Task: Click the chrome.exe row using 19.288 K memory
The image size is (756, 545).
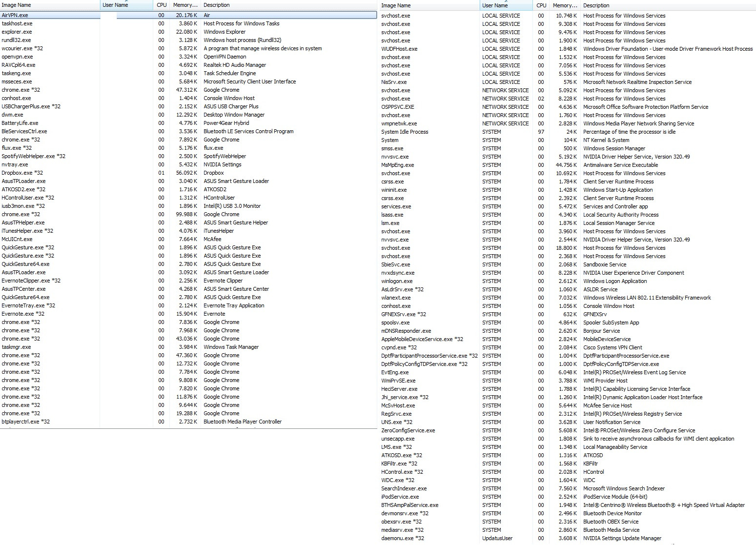Action: [188, 413]
